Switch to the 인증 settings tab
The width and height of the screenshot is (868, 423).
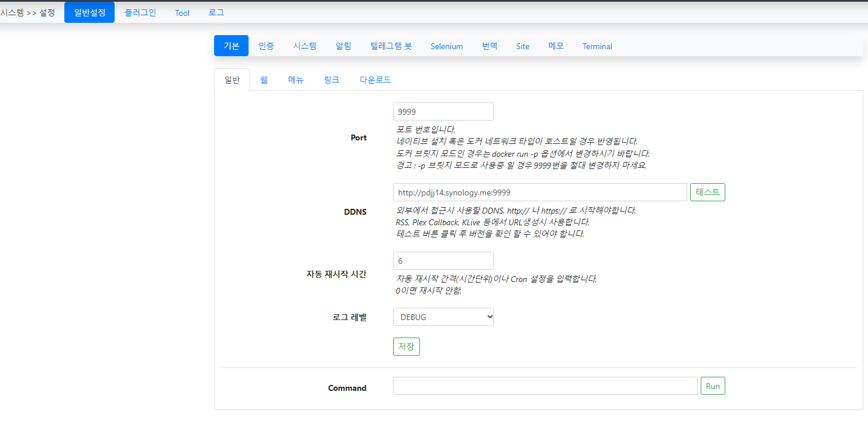(x=266, y=46)
